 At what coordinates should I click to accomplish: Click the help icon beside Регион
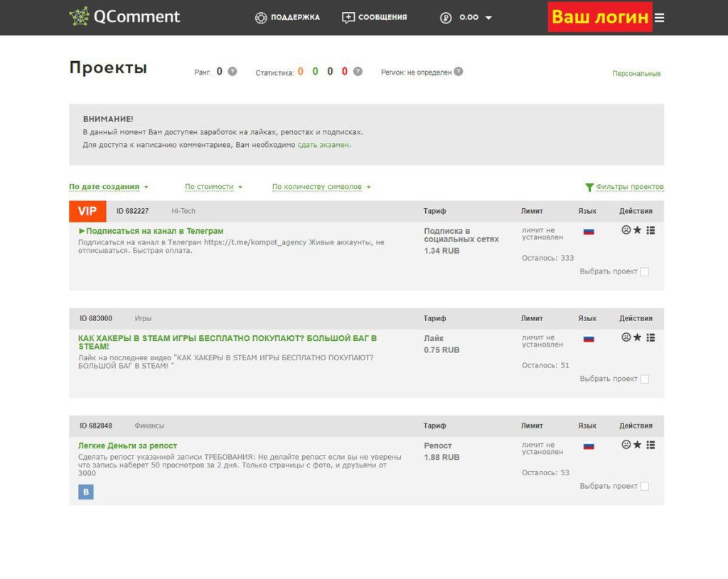click(x=459, y=72)
